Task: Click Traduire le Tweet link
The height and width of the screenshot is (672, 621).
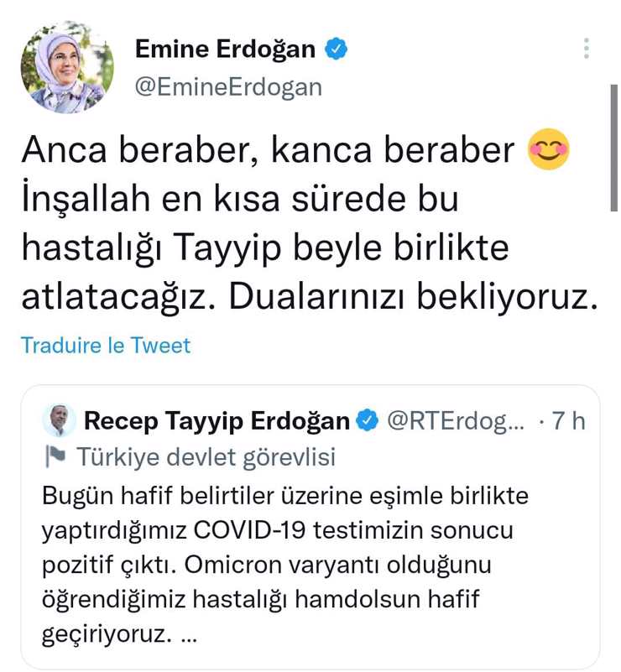Action: pyautogui.click(x=106, y=346)
